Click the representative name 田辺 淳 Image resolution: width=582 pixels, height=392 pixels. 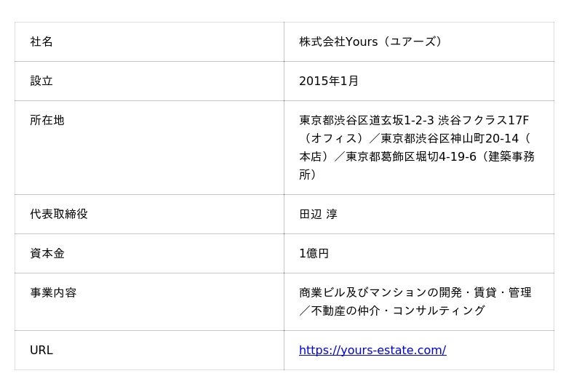[318, 215]
